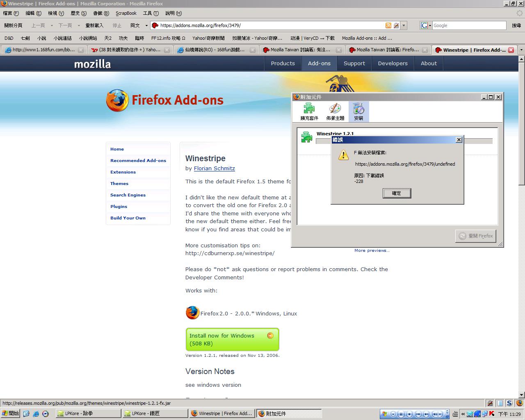This screenshot has height=420, width=525.
Task: Close the 錯誤 error dialog with X
Action: point(459,139)
